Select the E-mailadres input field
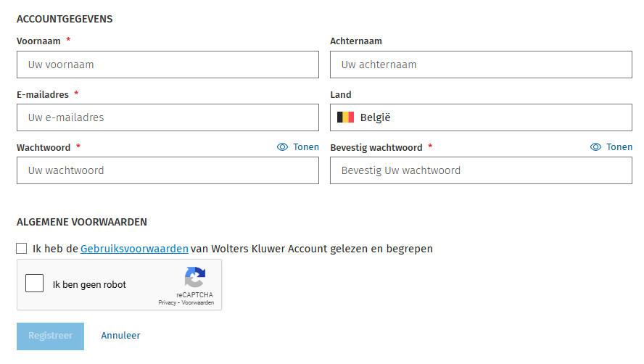The image size is (644, 364). (x=168, y=117)
